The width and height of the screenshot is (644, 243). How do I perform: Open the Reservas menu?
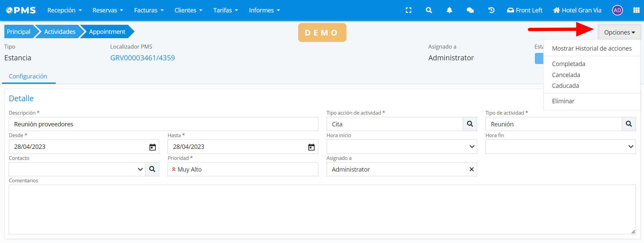(107, 10)
